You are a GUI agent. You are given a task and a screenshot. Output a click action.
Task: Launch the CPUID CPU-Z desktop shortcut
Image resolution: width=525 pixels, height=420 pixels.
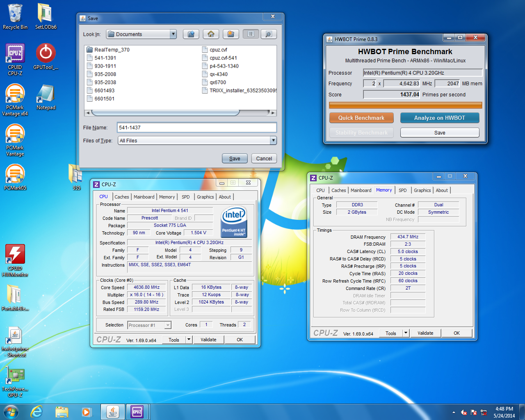point(15,59)
